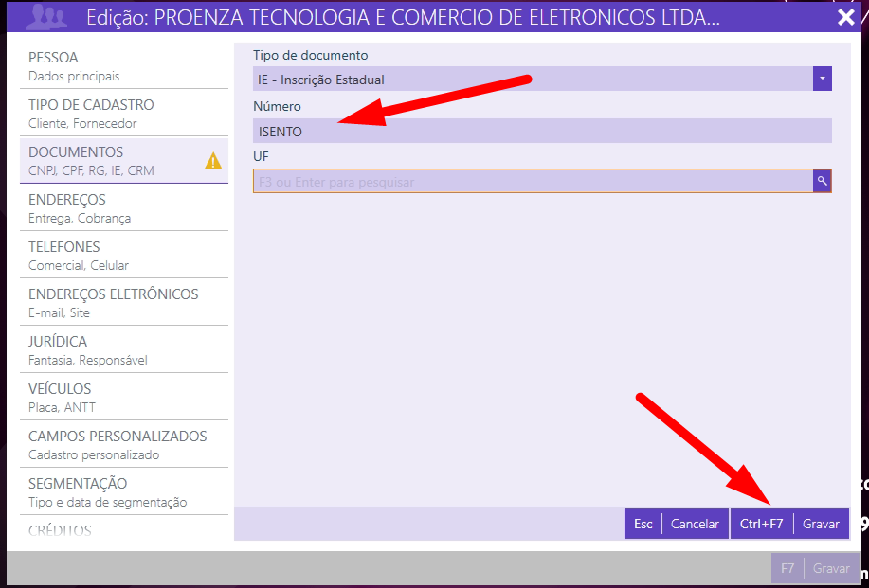Viewport: 869px width, 588px height.
Task: Switch to TIPO DE CADASTRO section
Action: click(x=123, y=114)
